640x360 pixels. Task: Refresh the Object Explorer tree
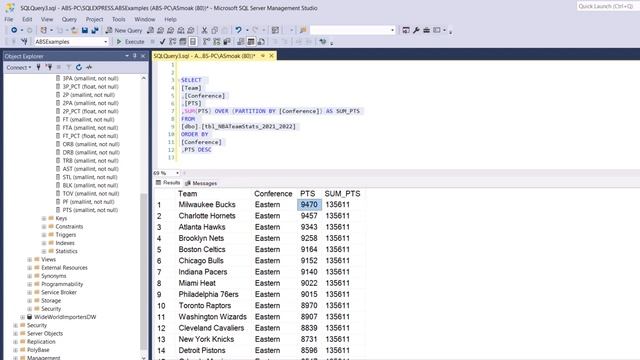(79, 67)
